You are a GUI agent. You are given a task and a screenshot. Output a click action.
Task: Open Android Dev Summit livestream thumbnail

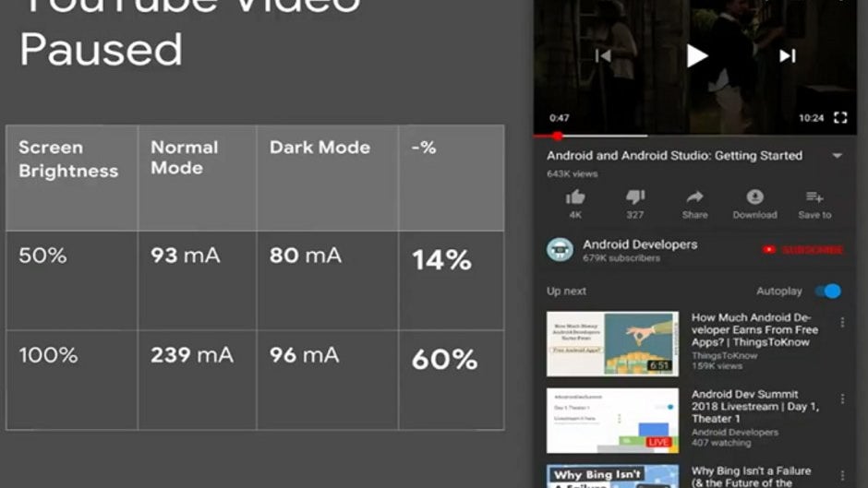612,421
